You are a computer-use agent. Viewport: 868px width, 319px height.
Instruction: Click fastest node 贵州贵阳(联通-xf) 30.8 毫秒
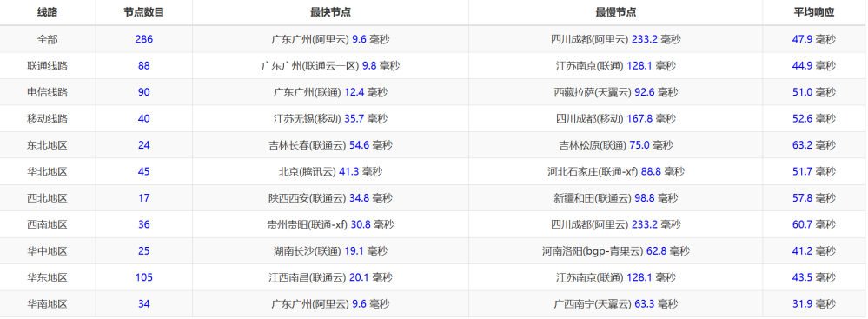[330, 224]
